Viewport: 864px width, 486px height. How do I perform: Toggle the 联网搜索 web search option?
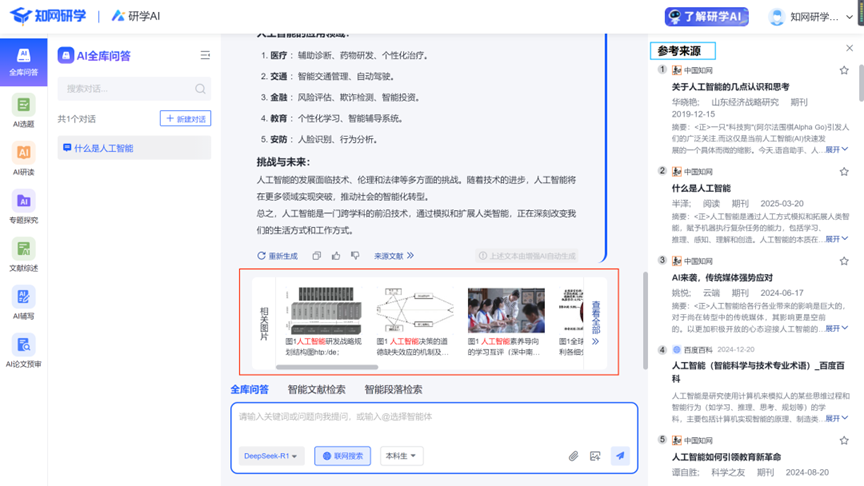[342, 456]
